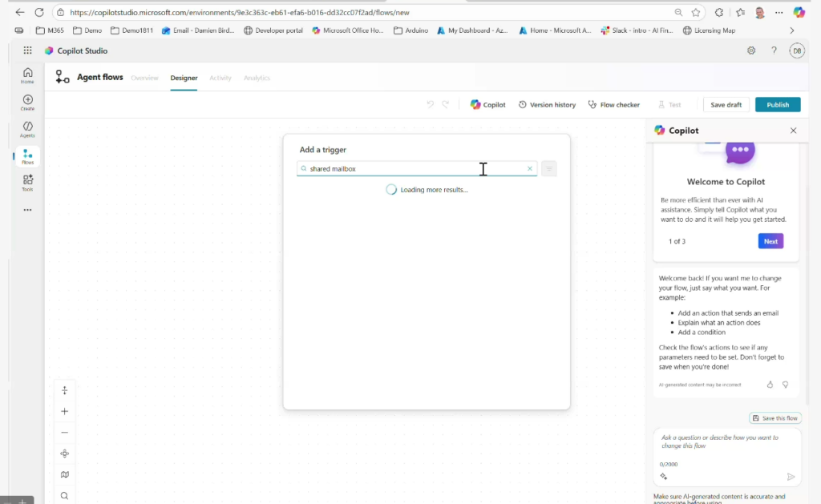Image resolution: width=821 pixels, height=504 pixels.
Task: Open the trigger filter options
Action: pyautogui.click(x=548, y=168)
